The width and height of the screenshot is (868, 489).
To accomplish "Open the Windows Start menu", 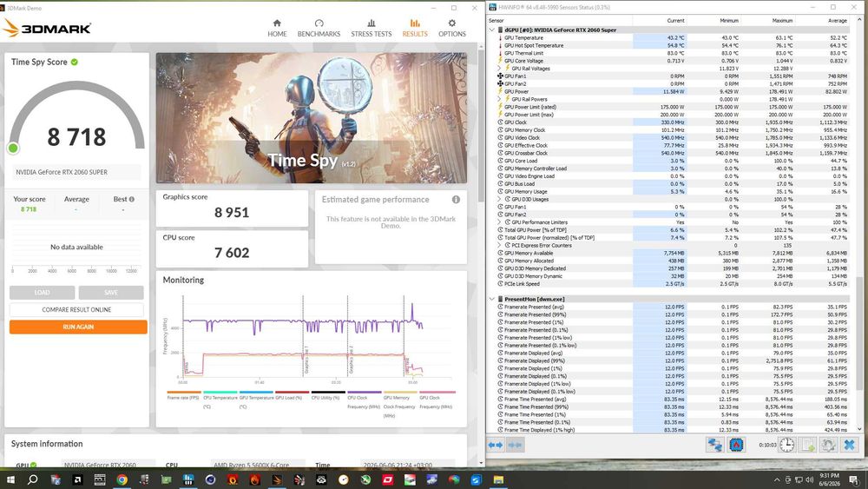I will point(10,479).
